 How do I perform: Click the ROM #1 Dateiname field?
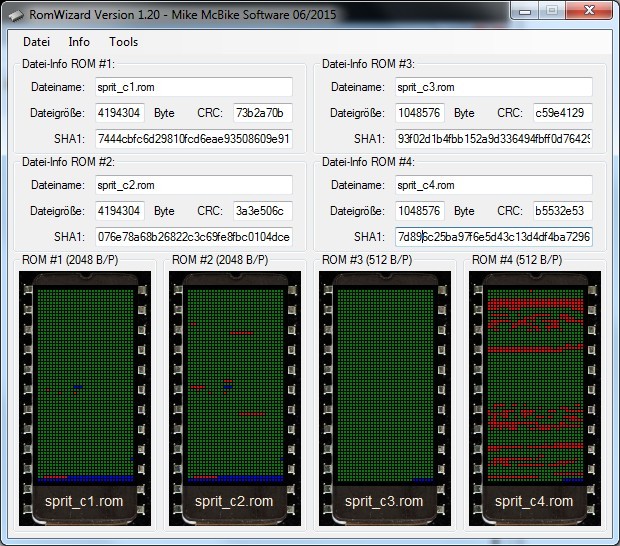[193, 88]
